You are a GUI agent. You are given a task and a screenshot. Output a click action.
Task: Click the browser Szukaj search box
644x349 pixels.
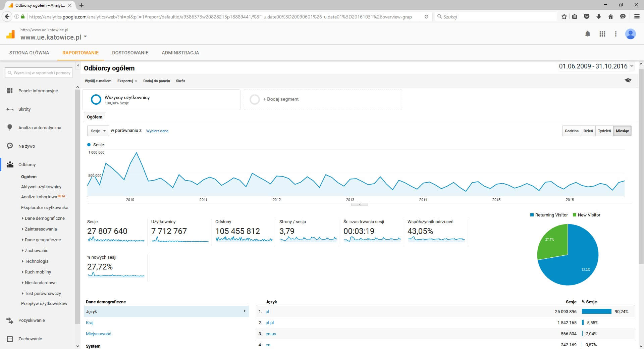496,16
